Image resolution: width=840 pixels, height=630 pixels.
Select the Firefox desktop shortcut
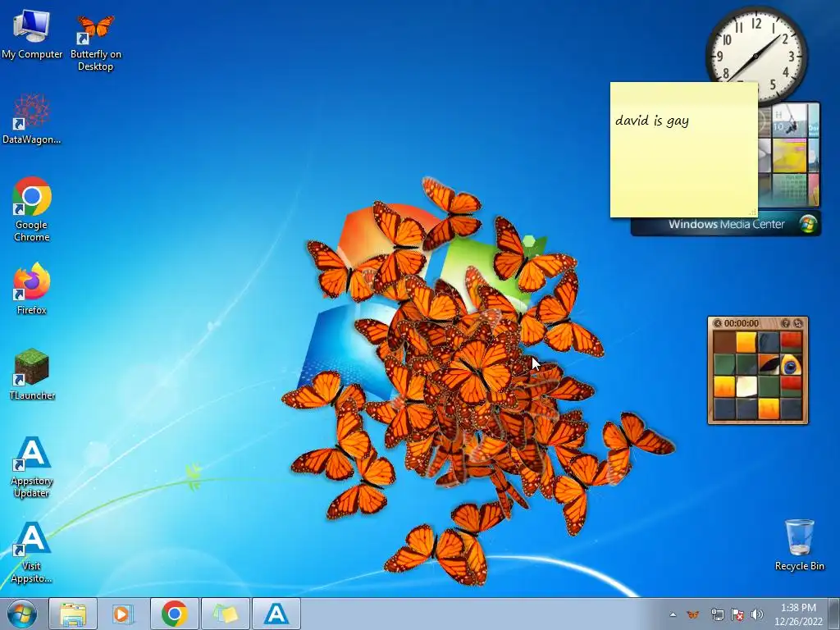click(x=32, y=289)
